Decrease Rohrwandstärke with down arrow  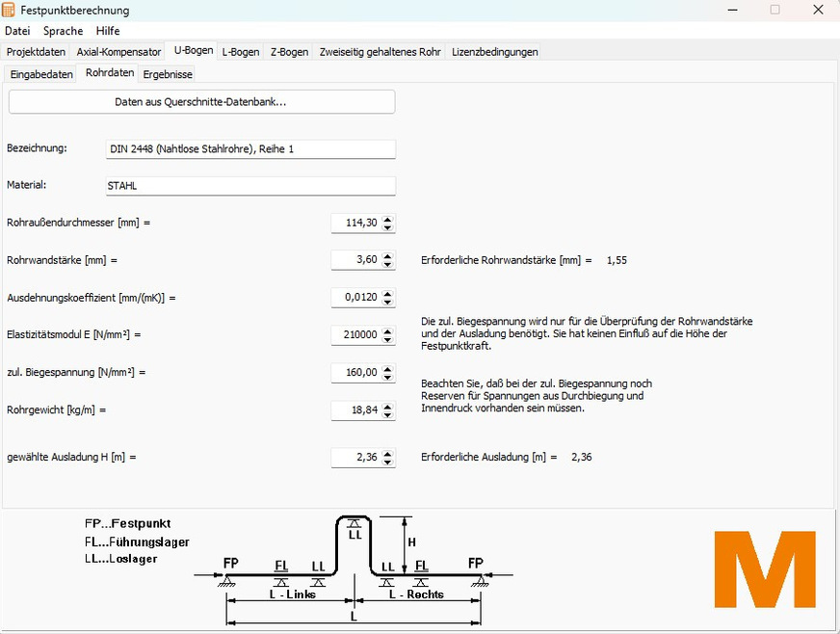pyautogui.click(x=388, y=264)
